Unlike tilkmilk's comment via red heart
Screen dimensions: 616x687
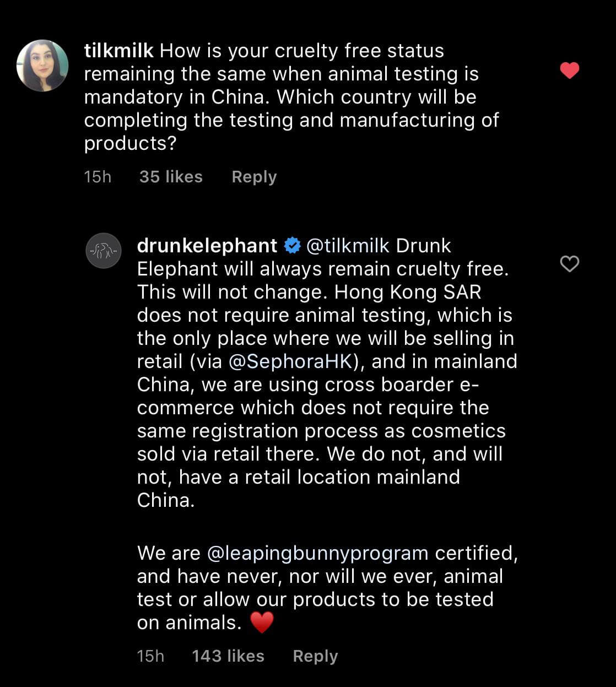pos(569,71)
